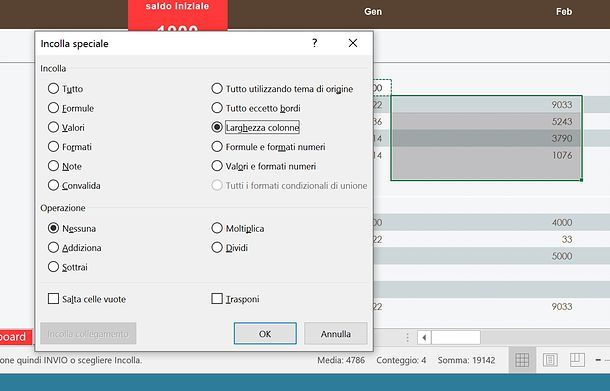Open dialog help question mark
Viewport: 610px width, 391px height.
(x=315, y=43)
